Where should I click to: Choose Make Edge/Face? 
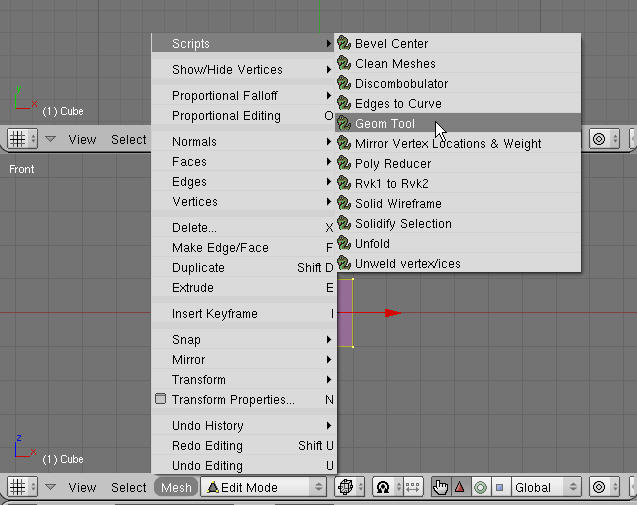pyautogui.click(x=243, y=247)
